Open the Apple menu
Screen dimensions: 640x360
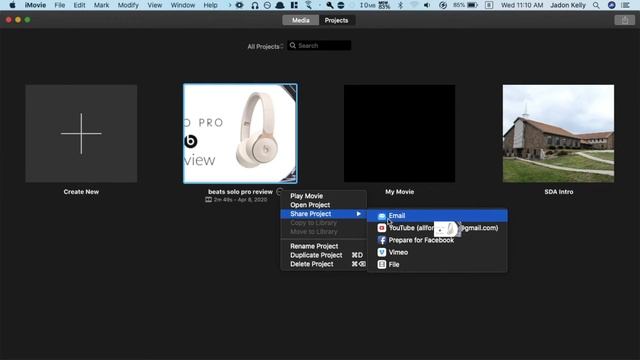point(12,5)
